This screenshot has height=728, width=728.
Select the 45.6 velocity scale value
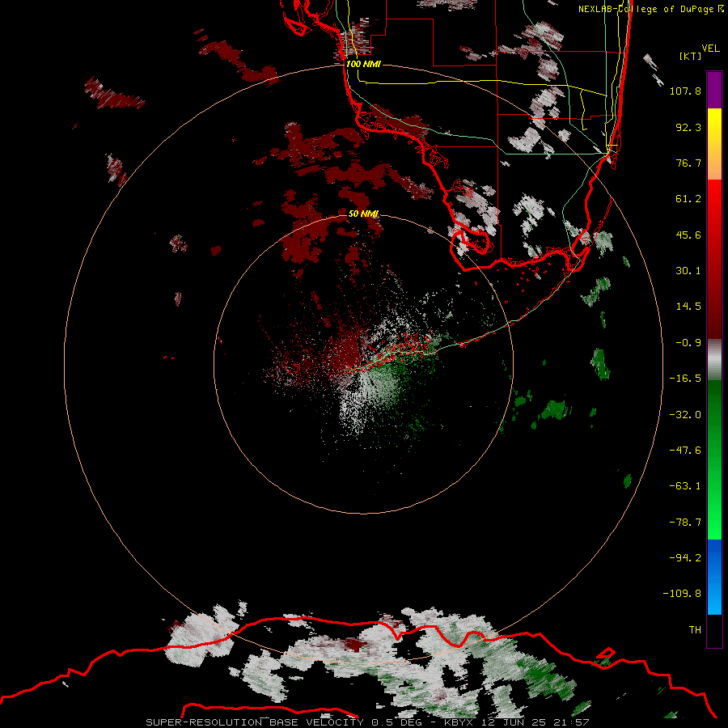coord(688,235)
